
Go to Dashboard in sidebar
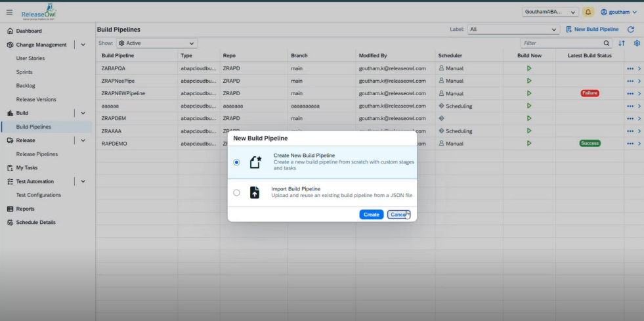click(x=29, y=31)
